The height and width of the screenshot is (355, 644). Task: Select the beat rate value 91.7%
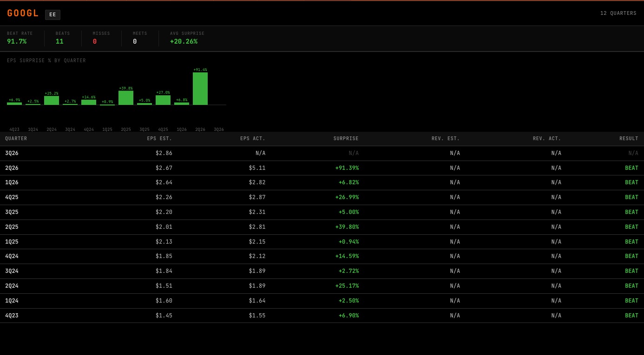coord(17,41)
